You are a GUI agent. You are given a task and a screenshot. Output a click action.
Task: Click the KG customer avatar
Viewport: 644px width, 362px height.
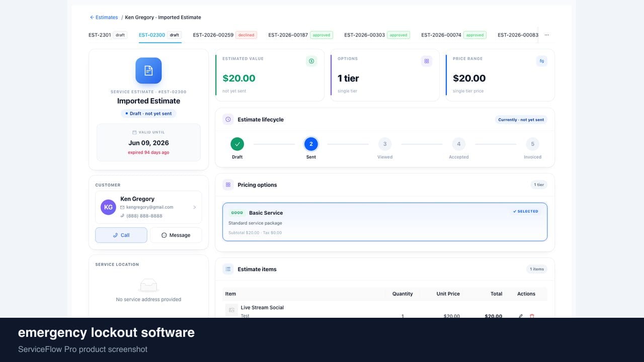click(x=108, y=207)
